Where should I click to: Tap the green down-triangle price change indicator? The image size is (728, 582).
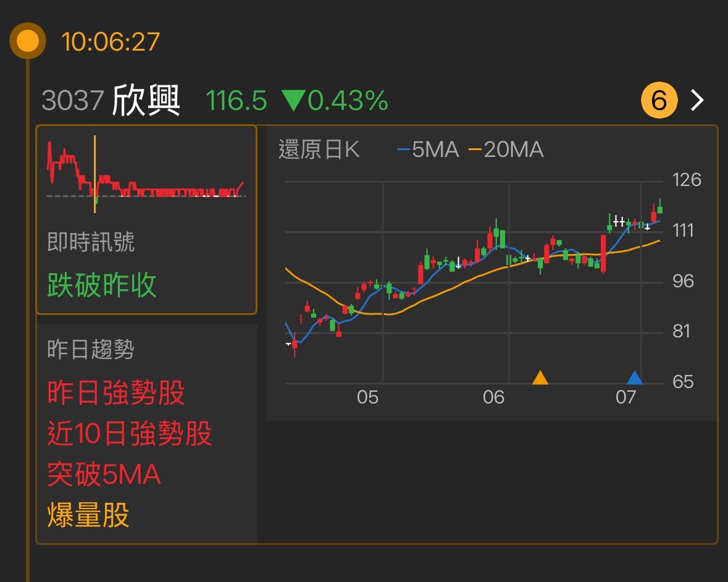(x=293, y=100)
